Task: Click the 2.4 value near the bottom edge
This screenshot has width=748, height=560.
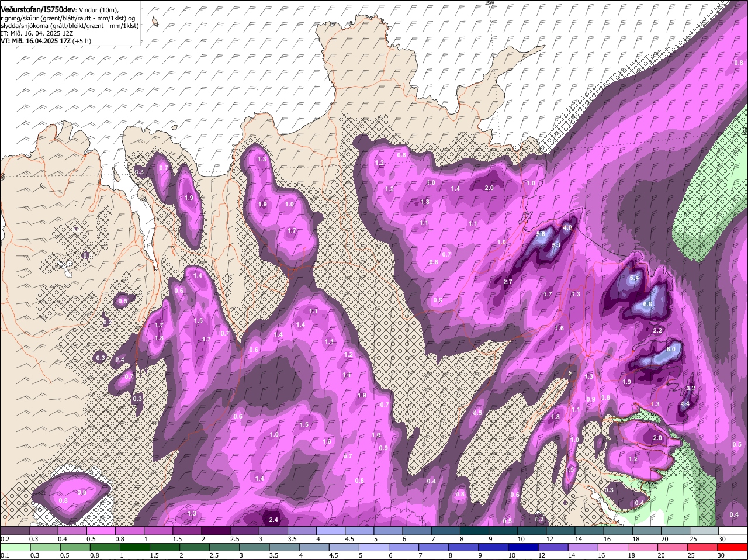Action: [x=273, y=519]
